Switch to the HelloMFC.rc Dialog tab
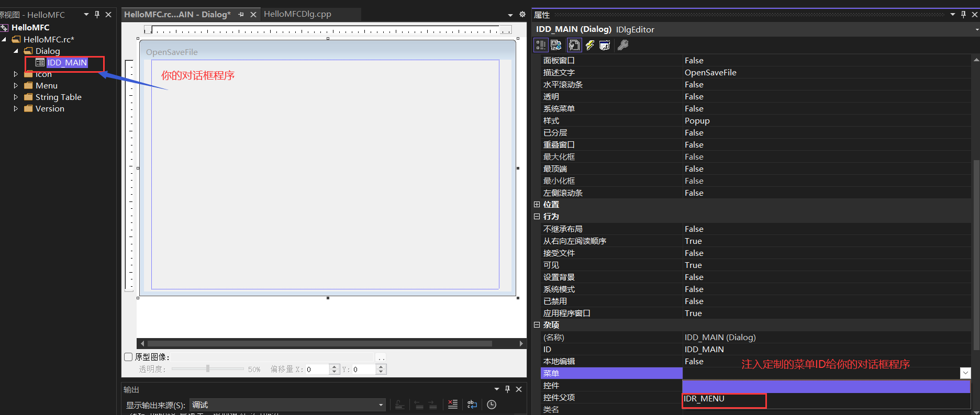The image size is (980, 415). point(177,15)
